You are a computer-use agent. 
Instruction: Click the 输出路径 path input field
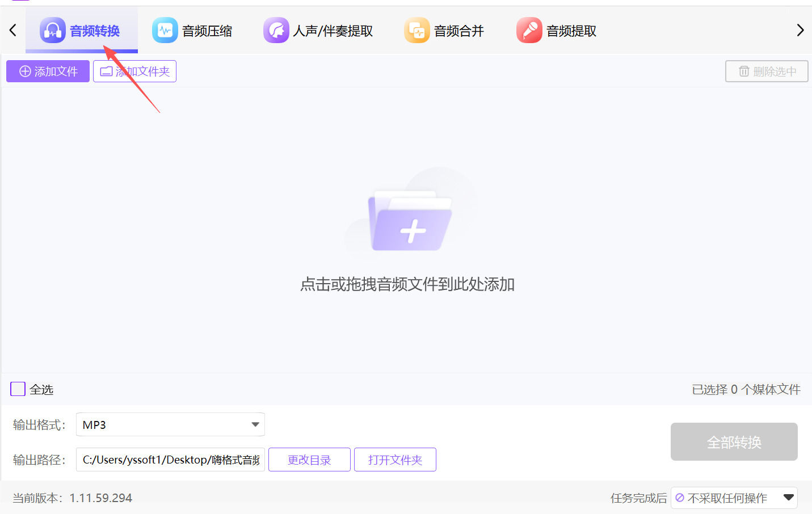pos(170,460)
